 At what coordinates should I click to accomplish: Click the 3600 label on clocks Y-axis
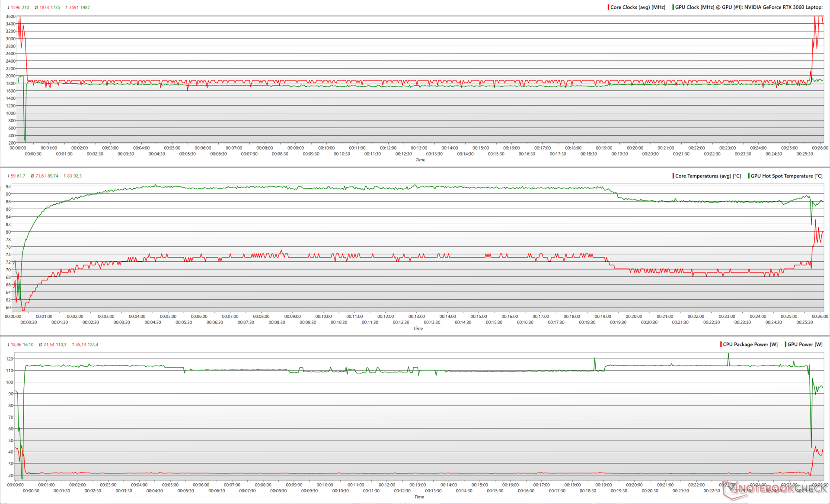point(11,16)
